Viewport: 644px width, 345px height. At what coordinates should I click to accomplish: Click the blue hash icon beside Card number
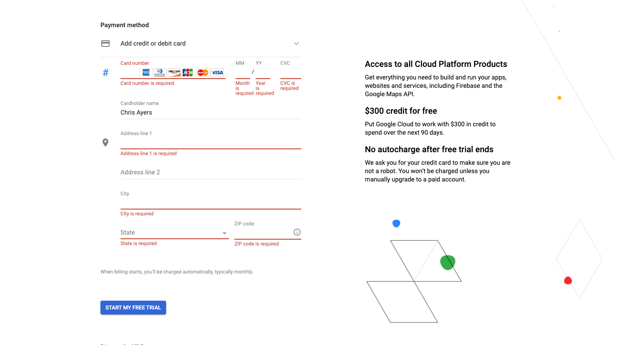coord(105,73)
